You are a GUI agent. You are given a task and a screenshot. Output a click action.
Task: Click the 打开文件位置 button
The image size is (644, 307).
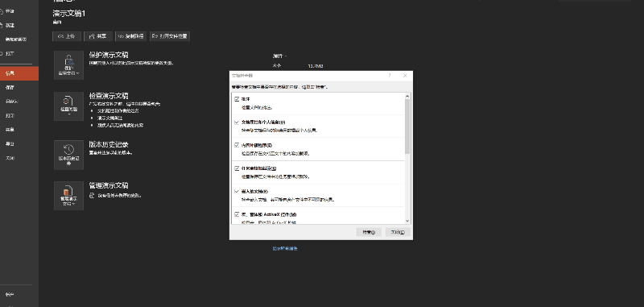[x=170, y=36]
